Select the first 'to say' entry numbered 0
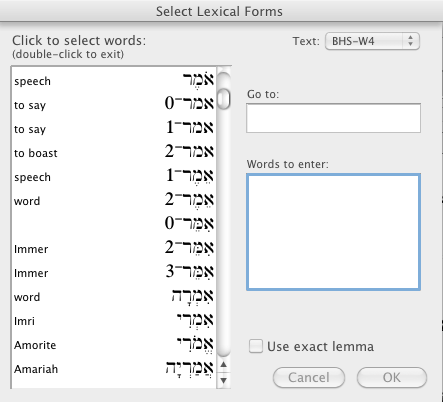The image size is (443, 402). pos(114,105)
